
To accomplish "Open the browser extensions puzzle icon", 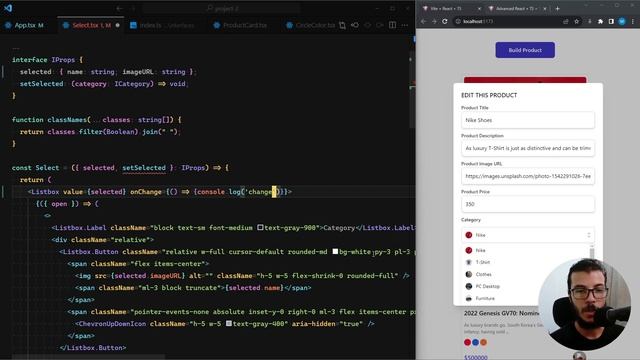I will (600, 22).
